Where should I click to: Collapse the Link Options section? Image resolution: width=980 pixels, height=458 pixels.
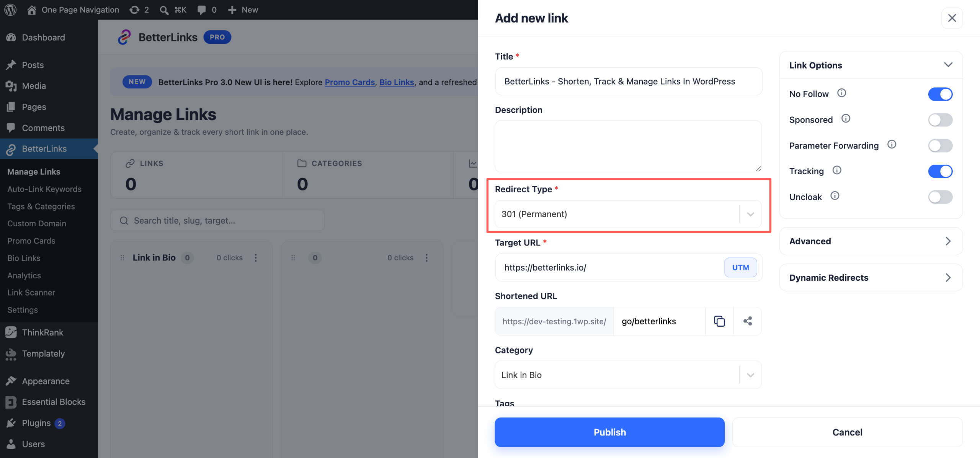click(871, 65)
